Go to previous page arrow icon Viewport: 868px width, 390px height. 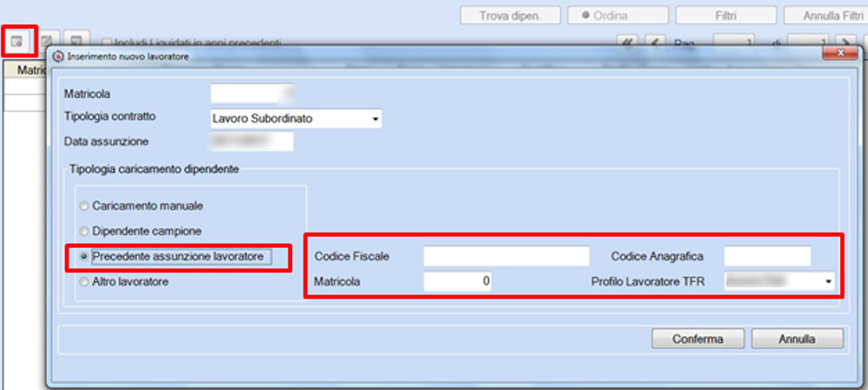point(654,43)
